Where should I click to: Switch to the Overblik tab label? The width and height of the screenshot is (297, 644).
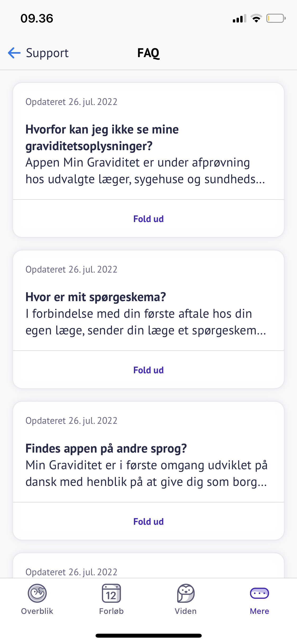pyautogui.click(x=37, y=611)
